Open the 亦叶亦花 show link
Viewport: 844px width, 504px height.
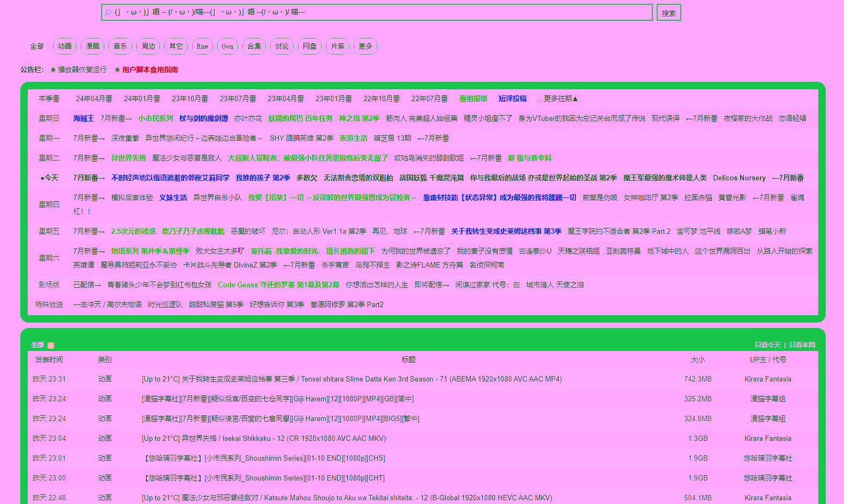coord(248,119)
